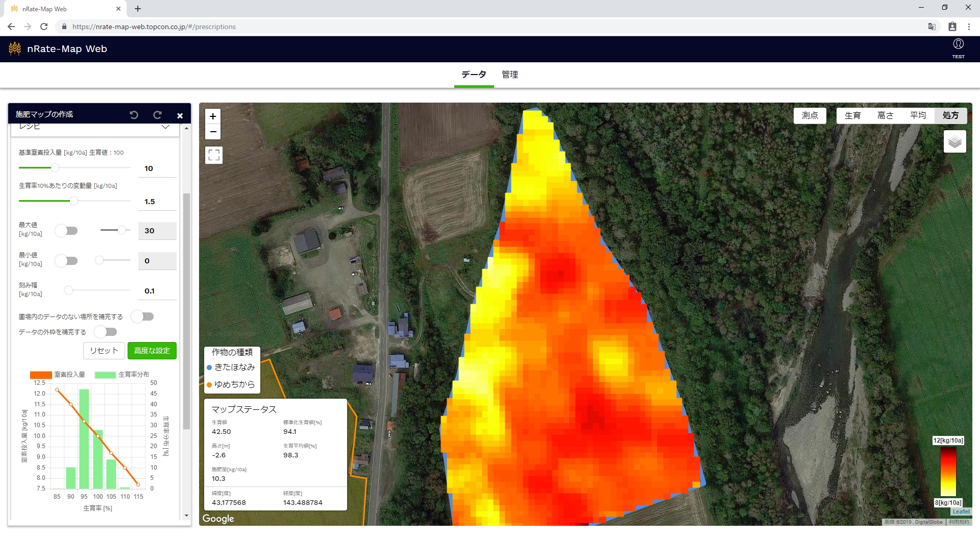The width and height of the screenshot is (980, 536).
Task: Click the browser translate page icon
Action: [932, 27]
